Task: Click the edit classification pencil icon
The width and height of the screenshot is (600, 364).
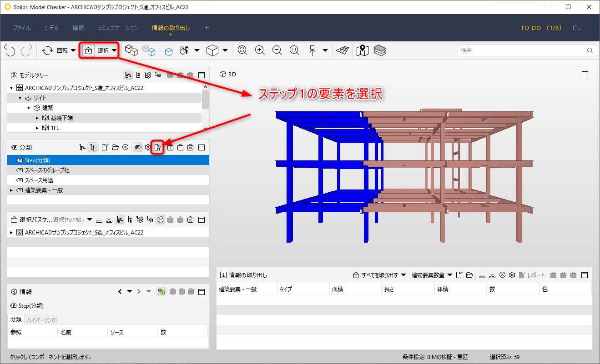Action: tap(157, 147)
